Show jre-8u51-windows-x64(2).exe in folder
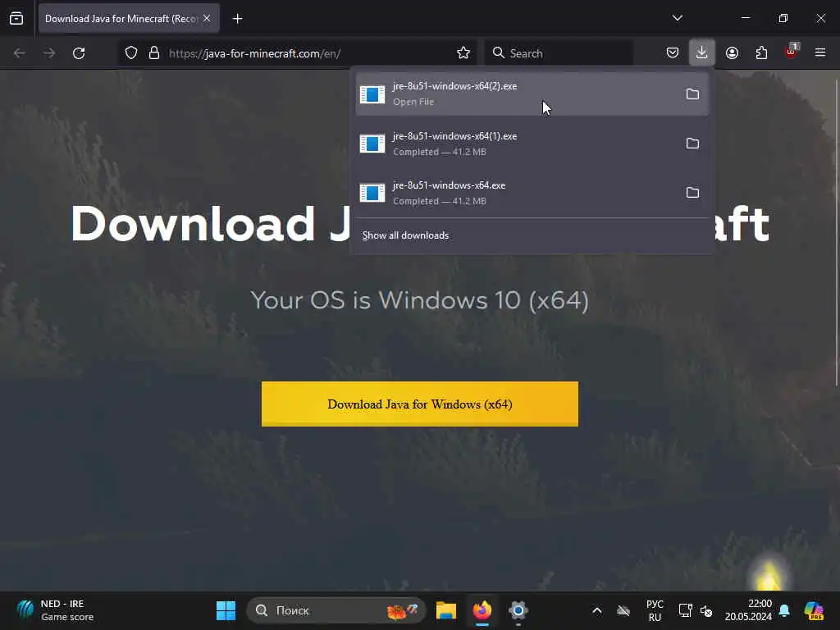840x630 pixels. pos(692,94)
